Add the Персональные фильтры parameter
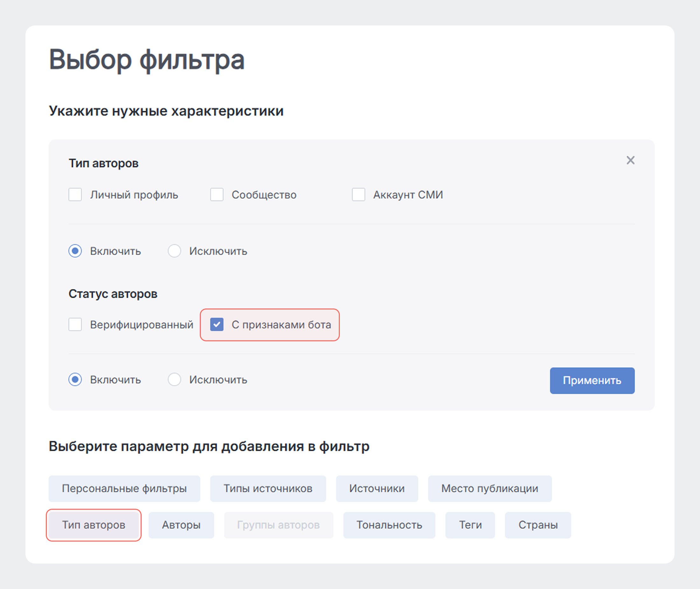Screen dimensions: 700x589 pyautogui.click(x=124, y=488)
